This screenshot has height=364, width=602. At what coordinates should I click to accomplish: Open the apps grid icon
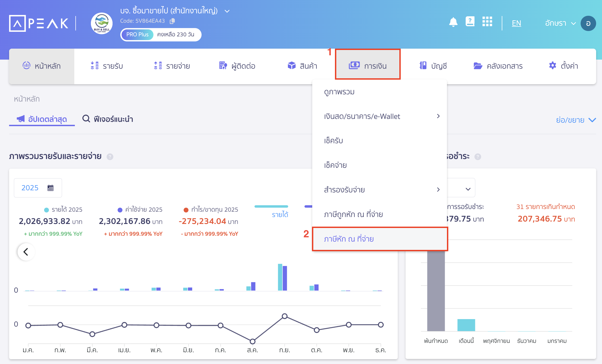click(487, 21)
